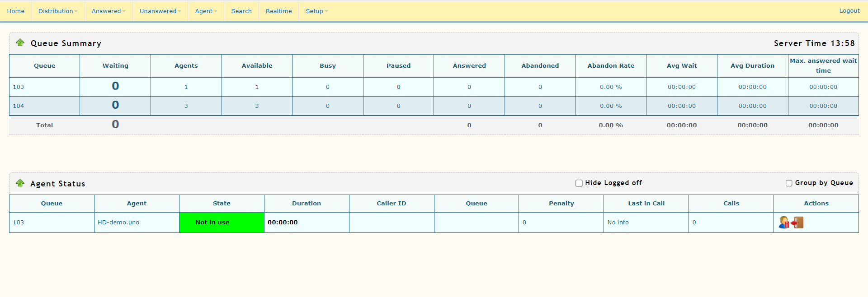Switch to the Realtime view
Screen dimensions: 868x297
click(x=278, y=11)
